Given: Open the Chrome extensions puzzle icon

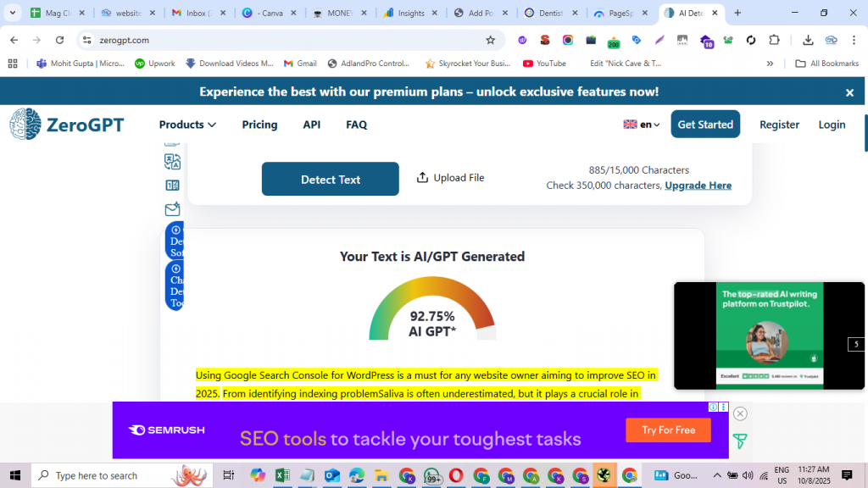Looking at the screenshot, I should coord(774,40).
